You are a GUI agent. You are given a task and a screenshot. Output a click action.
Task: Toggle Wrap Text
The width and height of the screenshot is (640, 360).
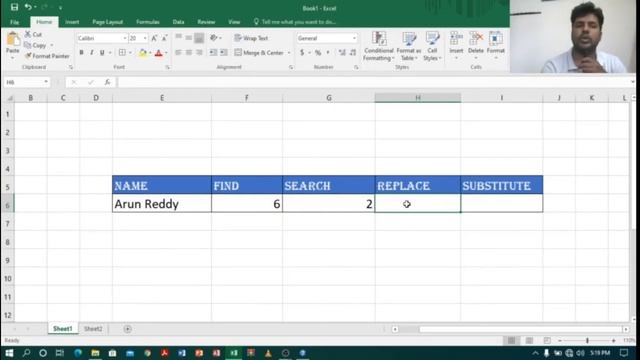tap(251, 38)
